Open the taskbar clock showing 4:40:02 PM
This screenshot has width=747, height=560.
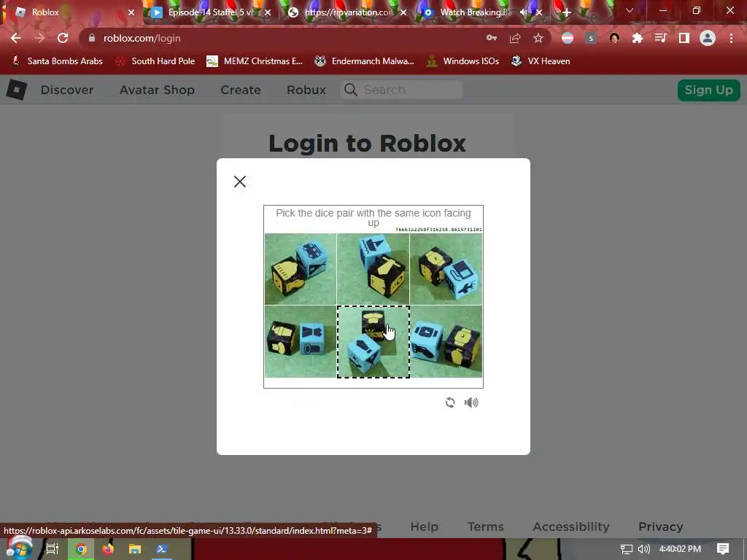(680, 549)
